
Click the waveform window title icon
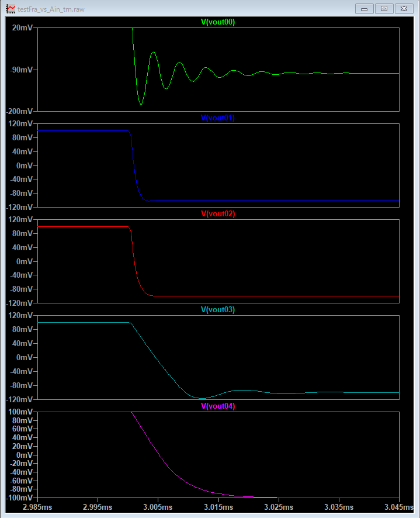[11, 9]
